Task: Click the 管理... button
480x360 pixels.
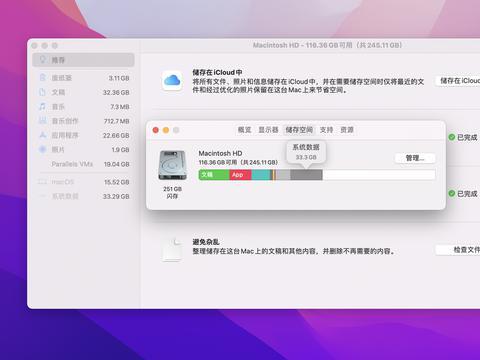Action: pyautogui.click(x=415, y=158)
